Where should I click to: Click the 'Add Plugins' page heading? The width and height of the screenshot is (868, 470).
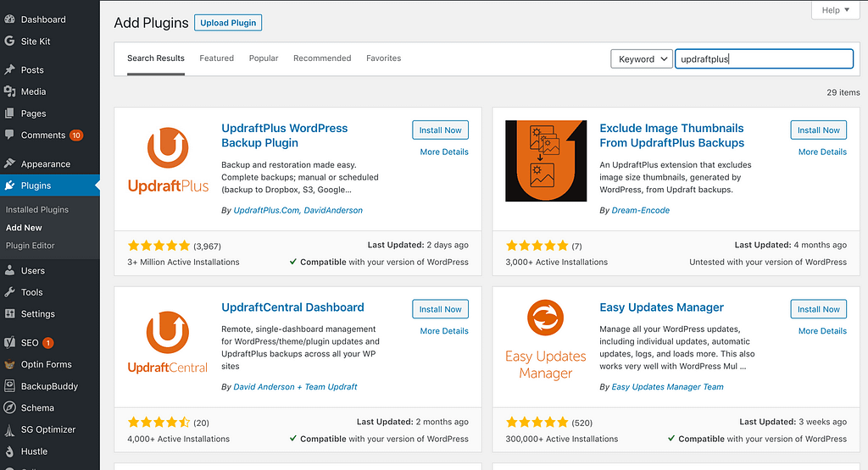[151, 23]
